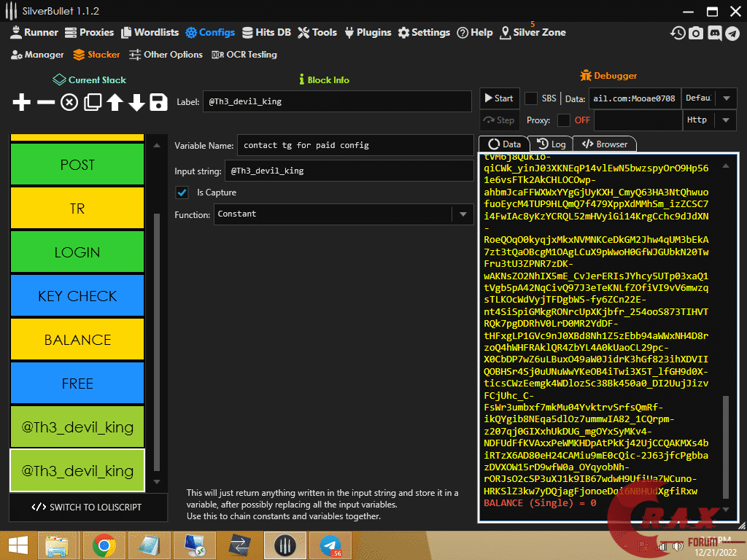Open the Wordlists section
This screenshot has width=747, height=560.
pos(150,32)
